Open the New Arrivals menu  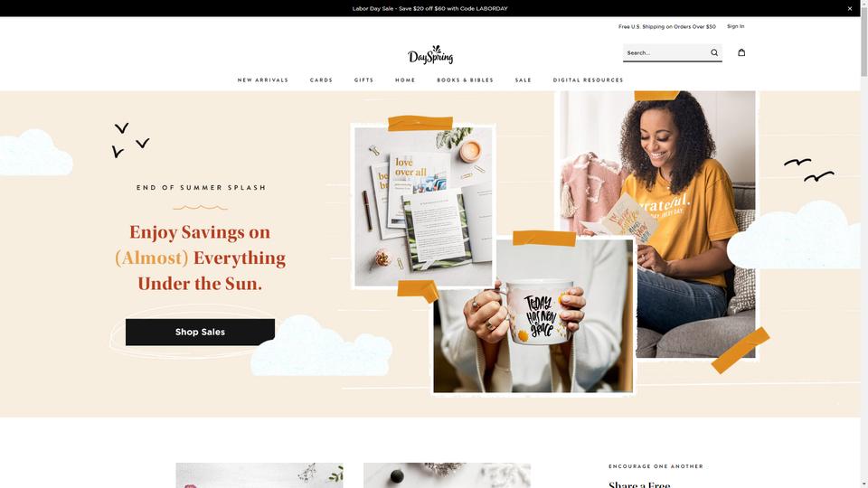[x=263, y=80]
